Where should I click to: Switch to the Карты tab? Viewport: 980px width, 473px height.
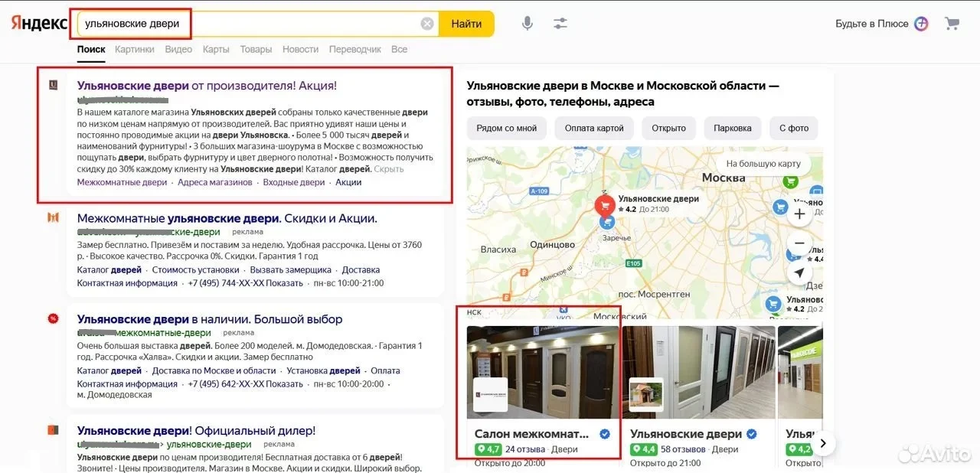216,49
